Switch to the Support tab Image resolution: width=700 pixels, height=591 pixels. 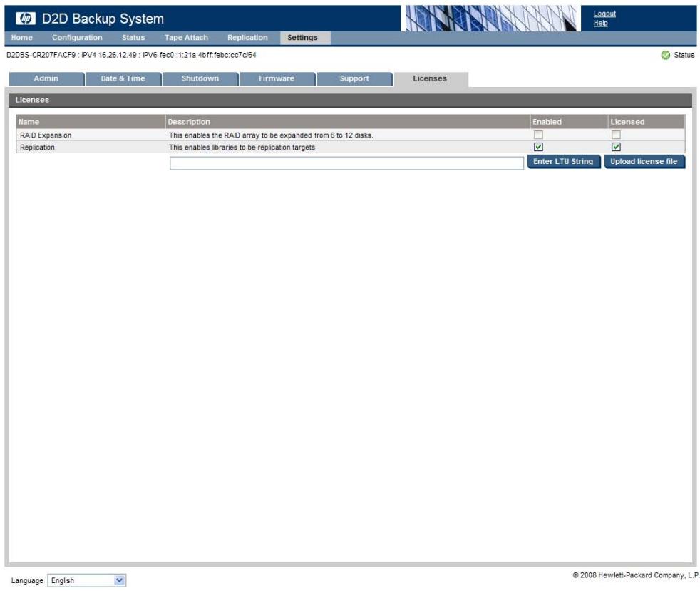tap(354, 78)
